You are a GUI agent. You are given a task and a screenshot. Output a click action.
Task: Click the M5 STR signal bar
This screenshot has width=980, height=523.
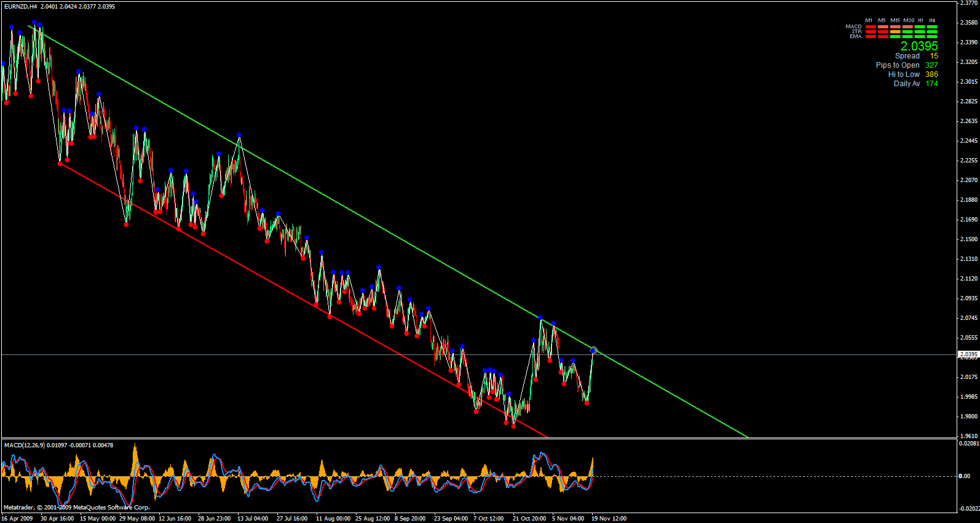(x=883, y=32)
